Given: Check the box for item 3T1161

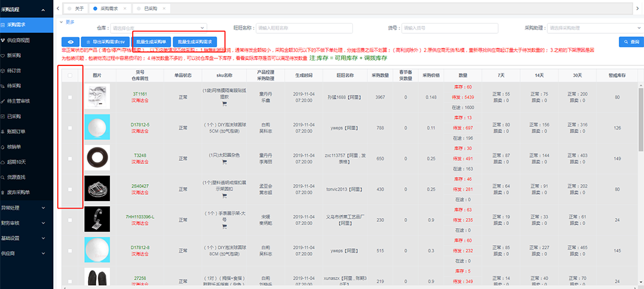Looking at the screenshot, I should click(x=70, y=97).
